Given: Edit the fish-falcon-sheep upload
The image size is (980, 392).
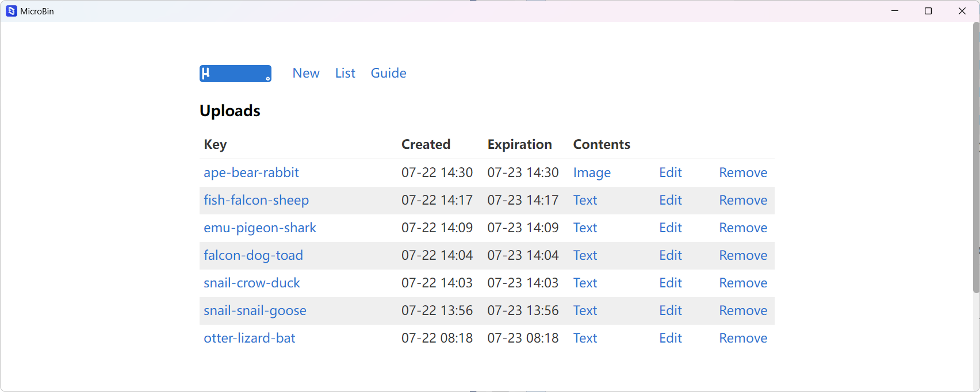Looking at the screenshot, I should [671, 200].
